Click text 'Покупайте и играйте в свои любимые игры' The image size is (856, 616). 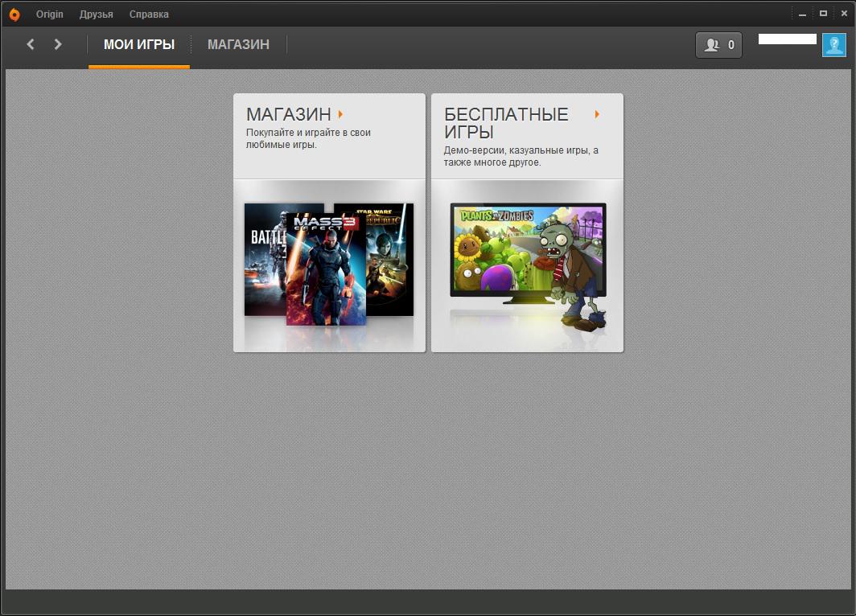[308, 138]
